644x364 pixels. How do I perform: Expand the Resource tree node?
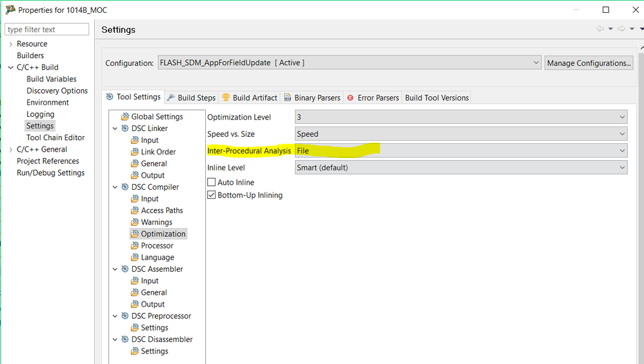11,44
